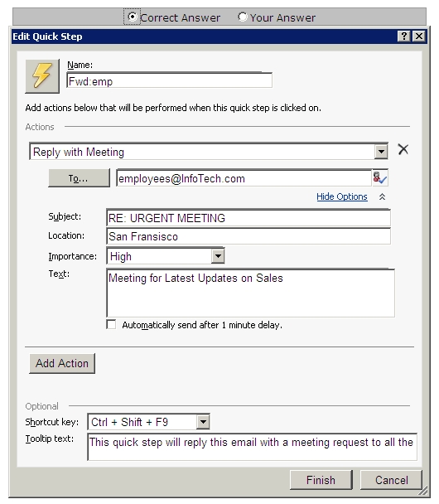Click the Add Action button

pyautogui.click(x=62, y=364)
